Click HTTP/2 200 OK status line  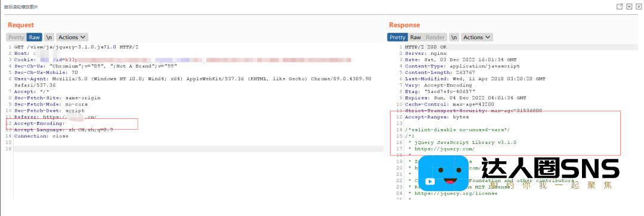426,47
